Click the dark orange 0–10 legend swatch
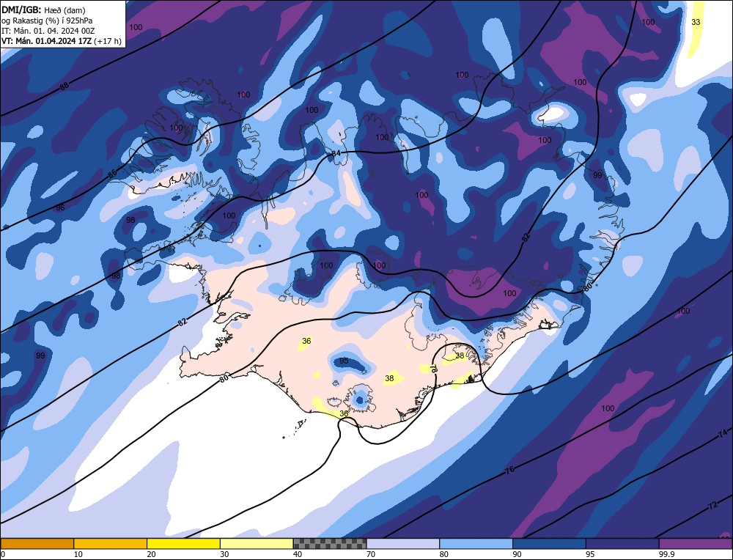 pos(37,543)
